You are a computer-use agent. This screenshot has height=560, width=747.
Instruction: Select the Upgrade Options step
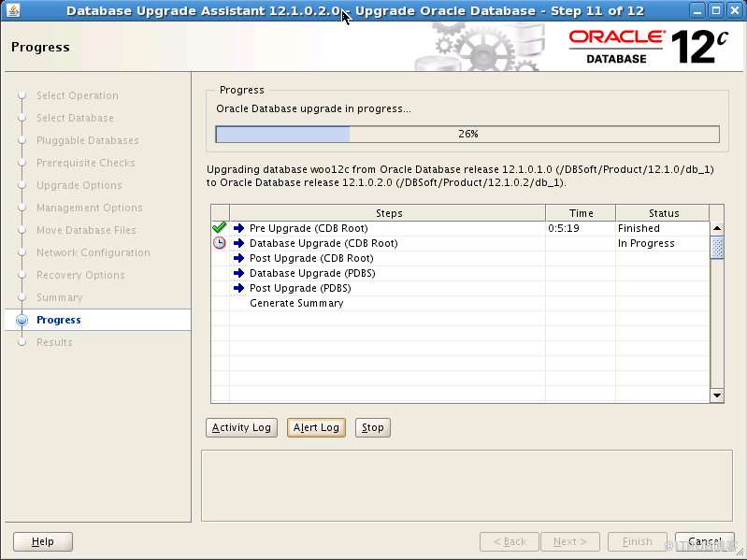[x=79, y=185]
